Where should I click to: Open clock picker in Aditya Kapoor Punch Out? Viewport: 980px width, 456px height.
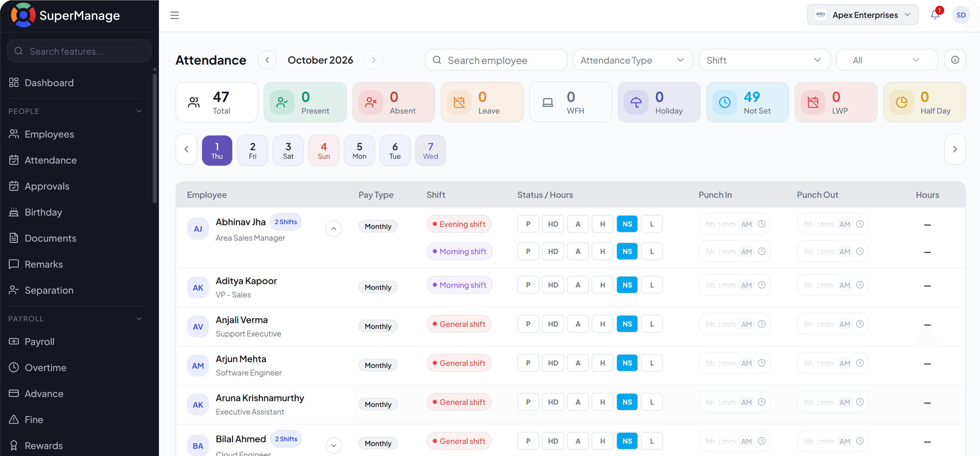(860, 285)
